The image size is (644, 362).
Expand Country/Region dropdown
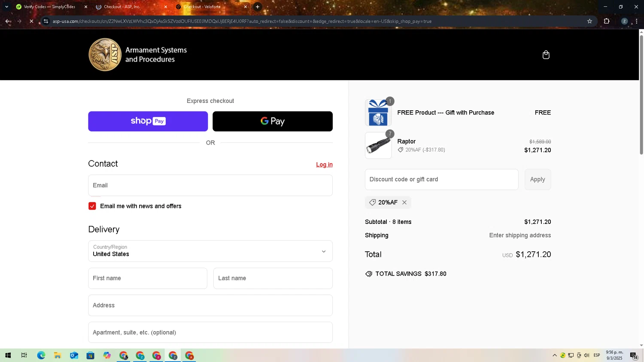pos(210,251)
